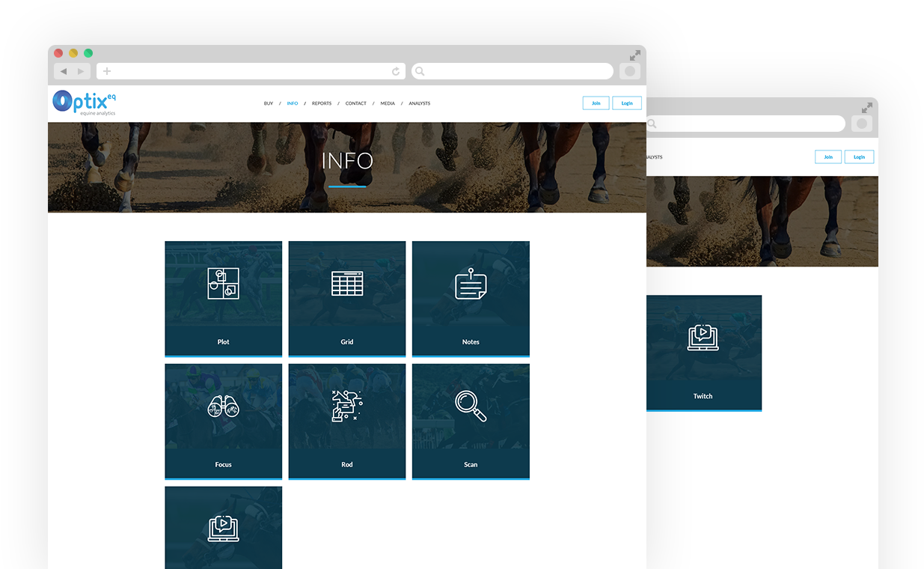Viewport: 924px width, 569px height.
Task: Click the Focus binoculars icon
Action: [x=223, y=407]
